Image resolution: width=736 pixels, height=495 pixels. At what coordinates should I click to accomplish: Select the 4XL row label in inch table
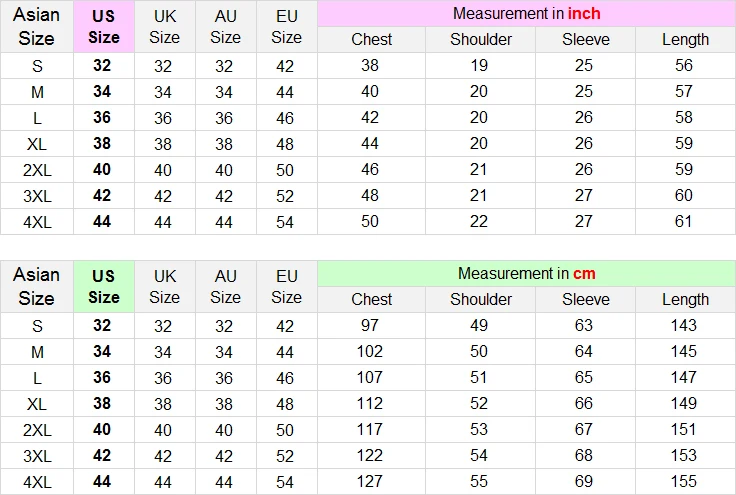pos(37,221)
